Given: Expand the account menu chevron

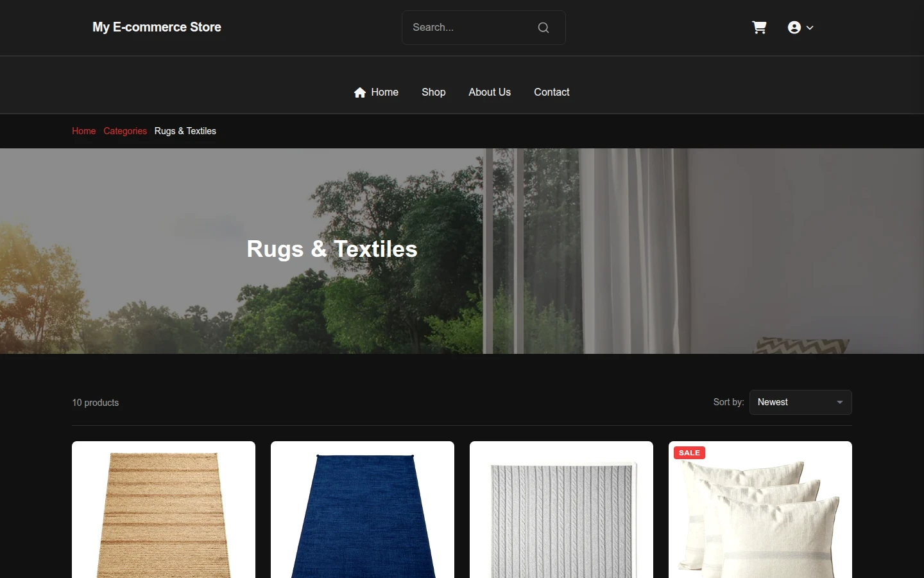Looking at the screenshot, I should (810, 28).
